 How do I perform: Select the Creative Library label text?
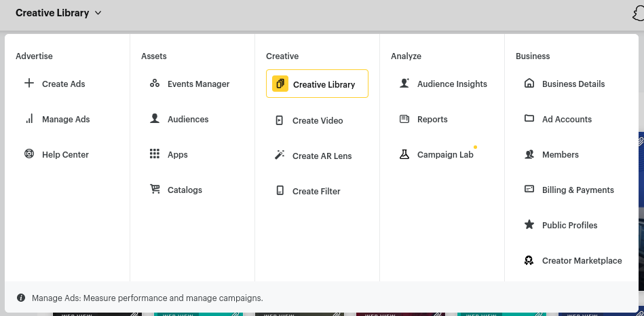[324, 85]
